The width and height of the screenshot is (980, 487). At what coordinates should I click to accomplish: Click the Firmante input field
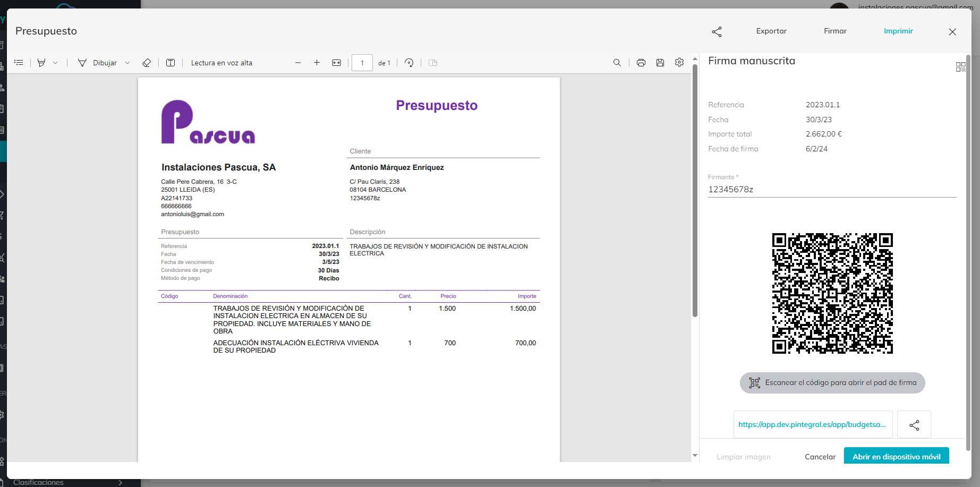click(831, 190)
